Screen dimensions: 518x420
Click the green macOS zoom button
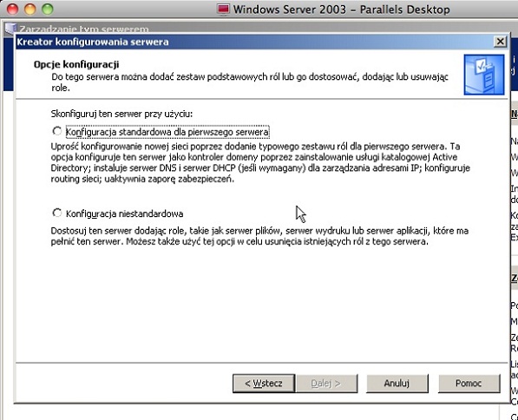(48, 9)
